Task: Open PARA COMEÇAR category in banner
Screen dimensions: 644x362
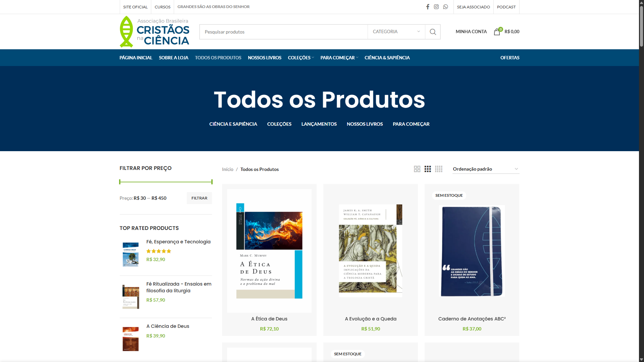Action: (411, 124)
